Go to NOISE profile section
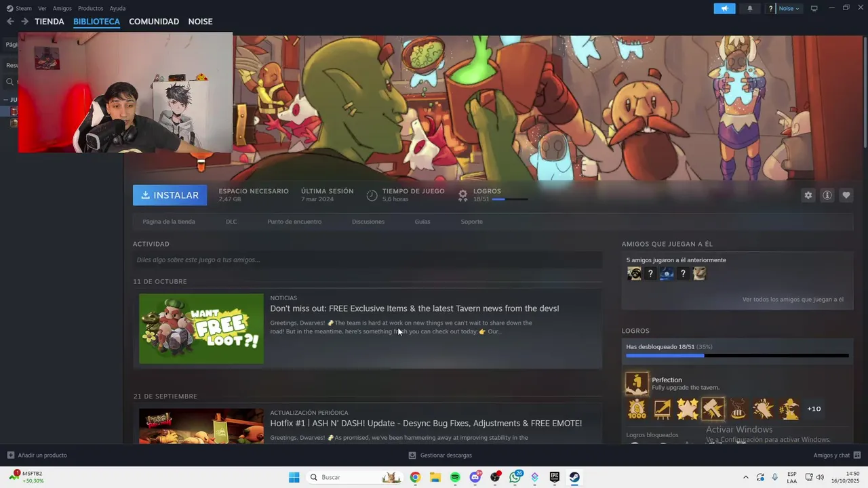The width and height of the screenshot is (868, 488). click(x=201, y=22)
